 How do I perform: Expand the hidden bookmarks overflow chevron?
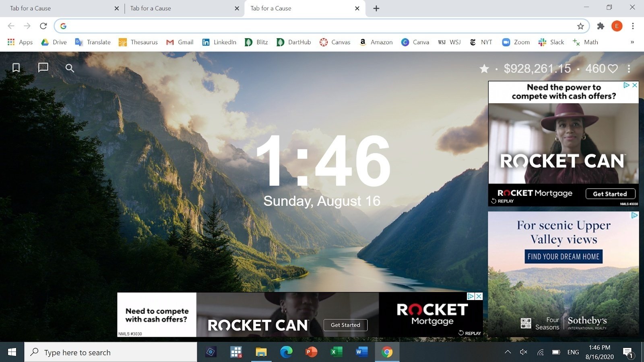[x=632, y=42]
